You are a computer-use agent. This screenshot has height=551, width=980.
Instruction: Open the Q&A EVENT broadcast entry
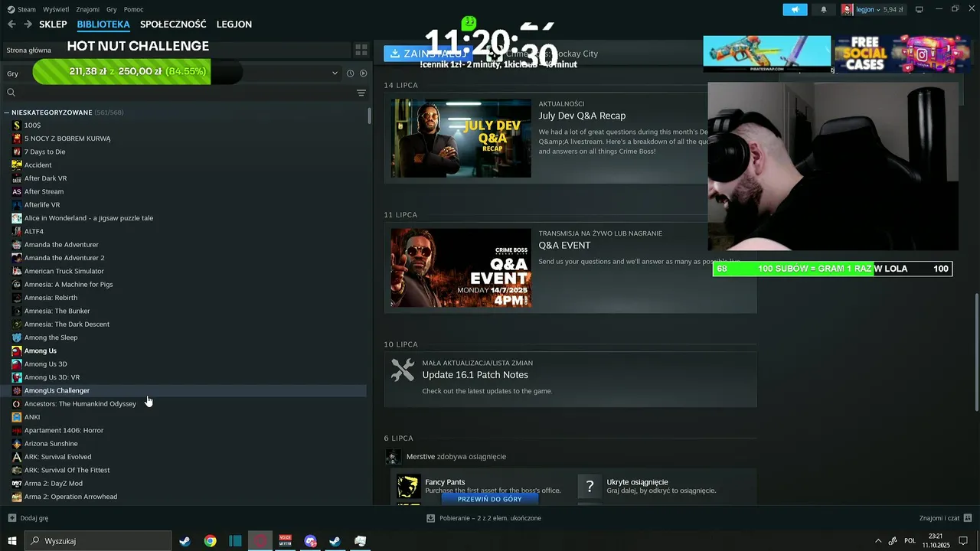[x=564, y=245]
